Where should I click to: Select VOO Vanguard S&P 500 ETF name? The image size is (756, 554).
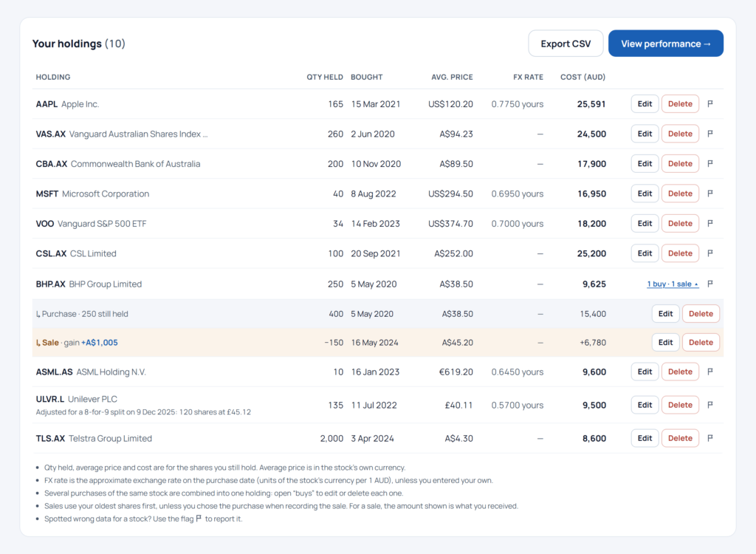pyautogui.click(x=91, y=224)
